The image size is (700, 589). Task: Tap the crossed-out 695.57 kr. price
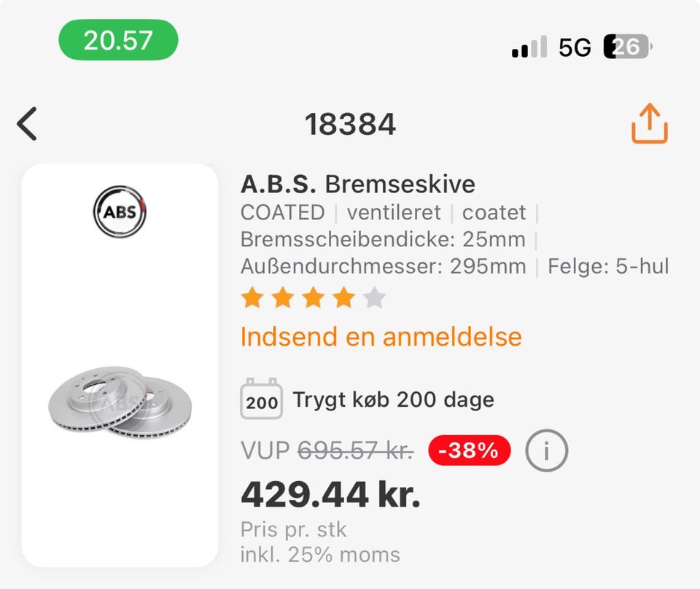355,451
